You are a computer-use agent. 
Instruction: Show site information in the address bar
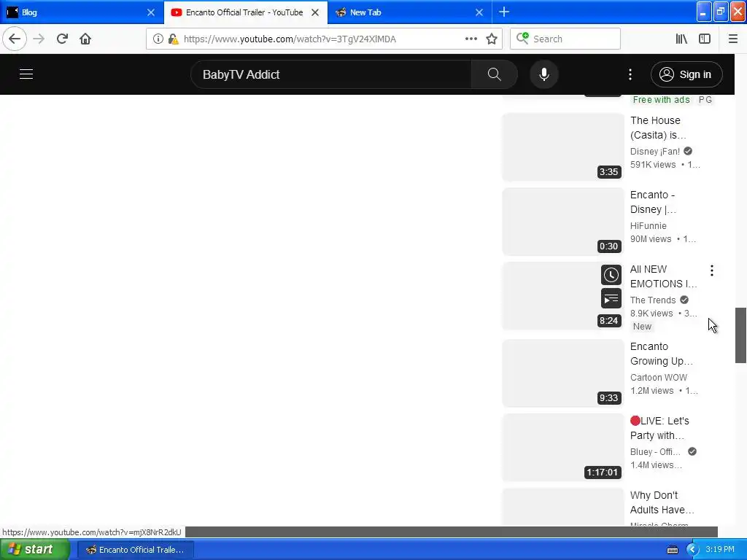[x=158, y=39]
